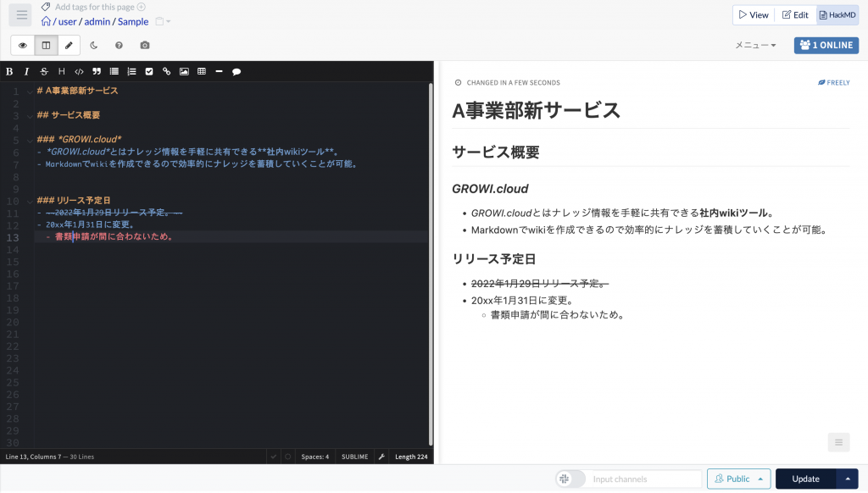Click the 1 ONLINE users button
The height and width of the screenshot is (493, 868).
(826, 45)
